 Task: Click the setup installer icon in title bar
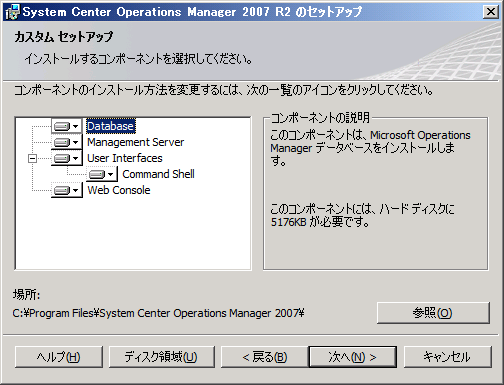pos(12,12)
